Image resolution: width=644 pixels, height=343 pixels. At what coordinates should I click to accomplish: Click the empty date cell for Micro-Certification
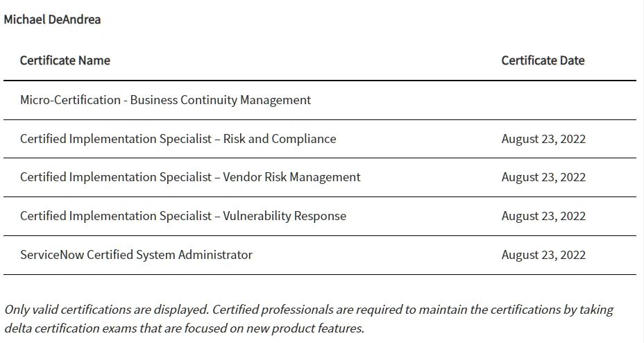(x=543, y=100)
